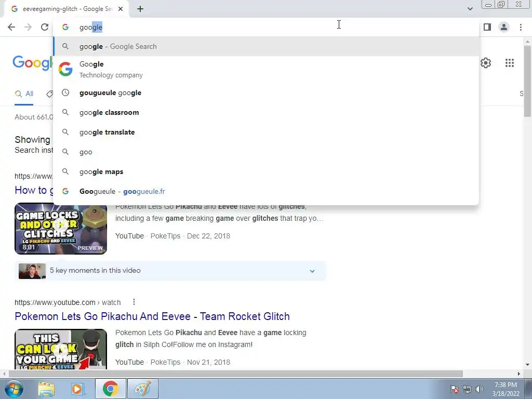Open the more options dots beside youtube.com › watch
Viewport: 532px width, 399px height.
point(134,302)
